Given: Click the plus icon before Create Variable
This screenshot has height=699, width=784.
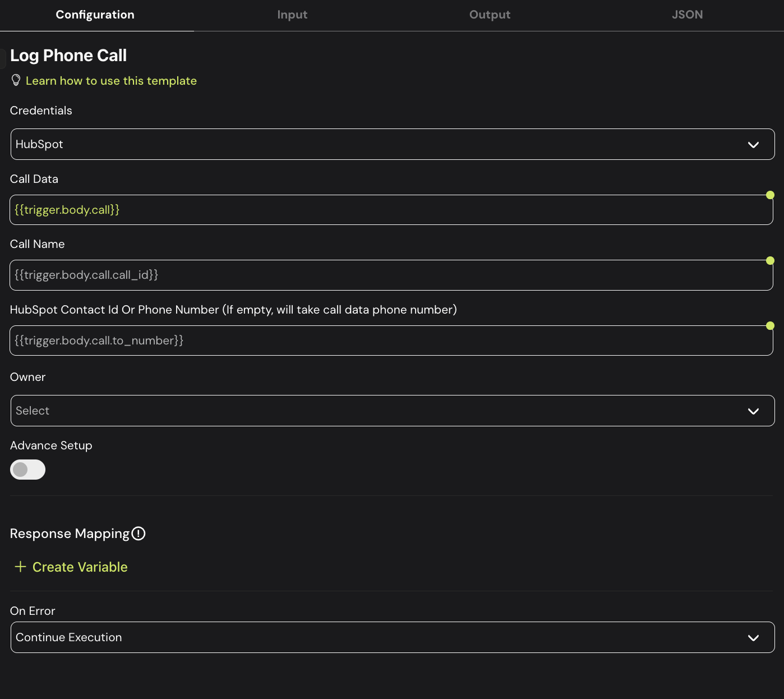Looking at the screenshot, I should [x=21, y=567].
